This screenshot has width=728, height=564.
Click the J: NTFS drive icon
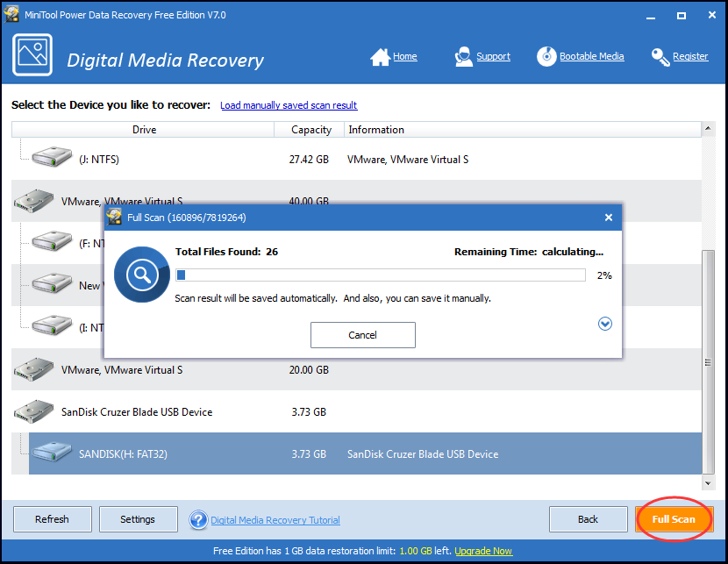coord(52,157)
